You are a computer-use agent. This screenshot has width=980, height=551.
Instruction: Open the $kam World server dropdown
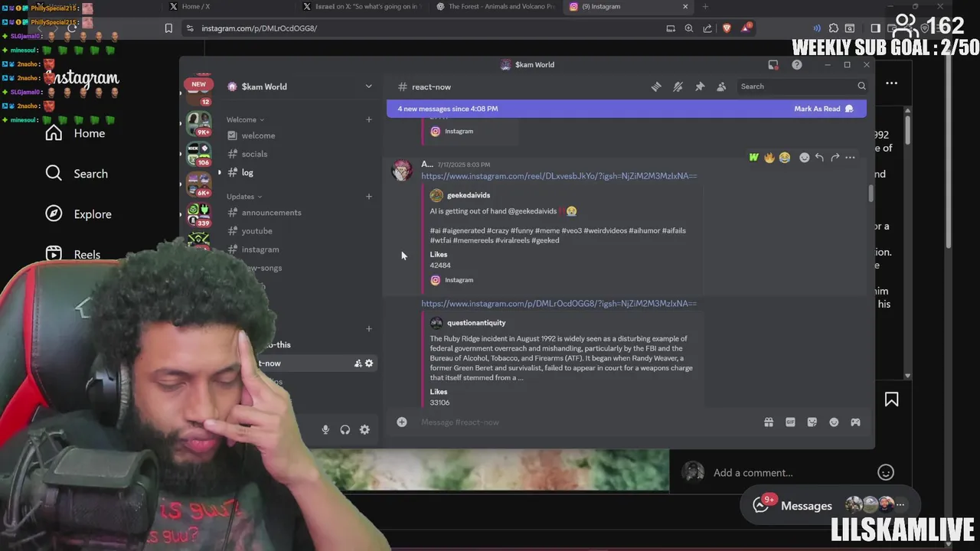point(300,86)
